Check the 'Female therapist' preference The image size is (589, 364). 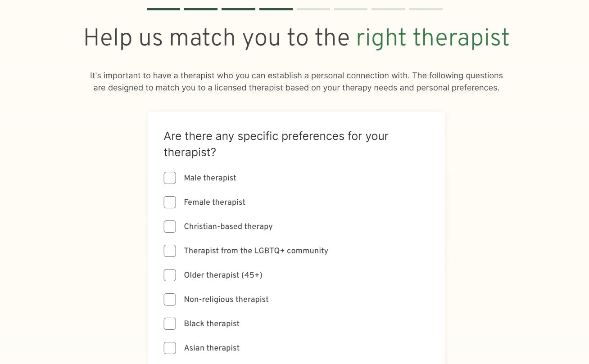[x=170, y=202]
